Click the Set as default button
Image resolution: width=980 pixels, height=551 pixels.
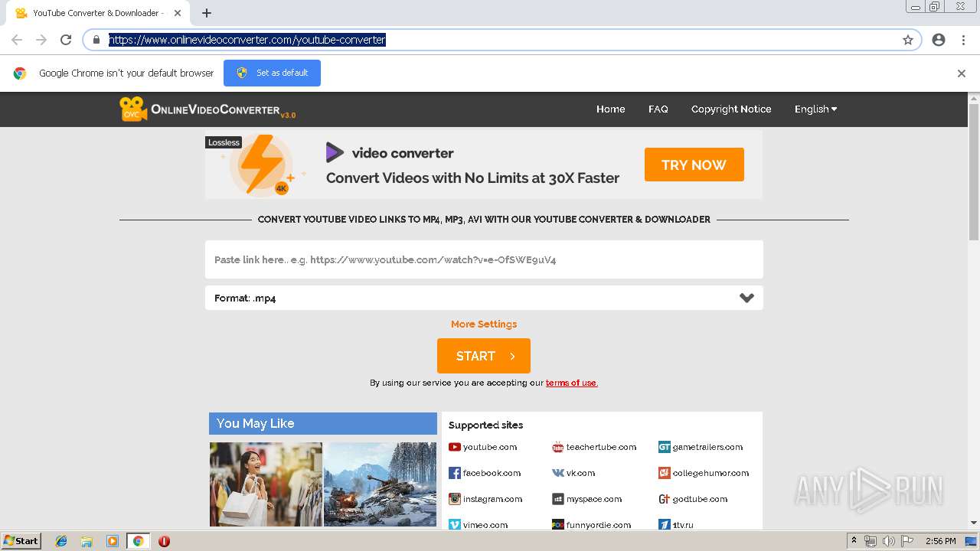pyautogui.click(x=272, y=73)
